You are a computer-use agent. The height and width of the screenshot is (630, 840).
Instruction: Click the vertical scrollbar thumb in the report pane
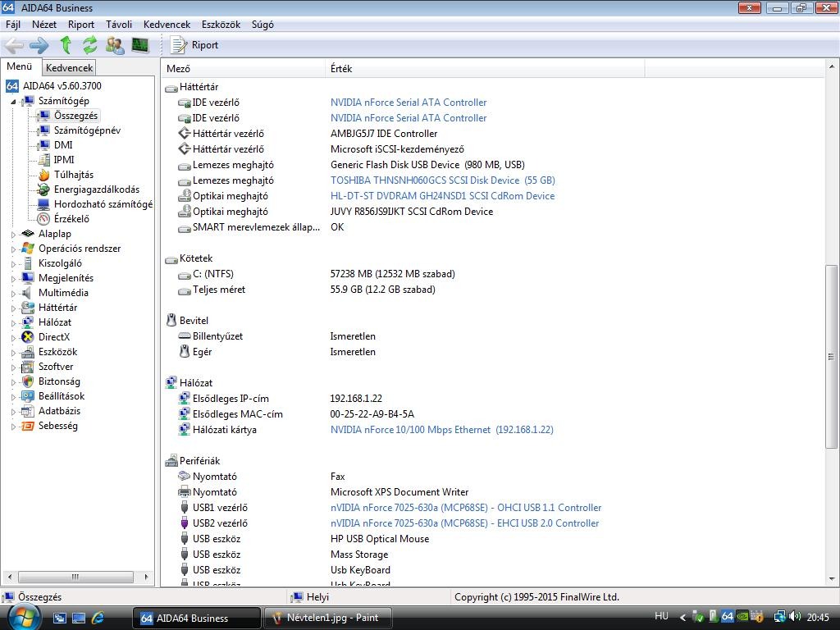831,356
